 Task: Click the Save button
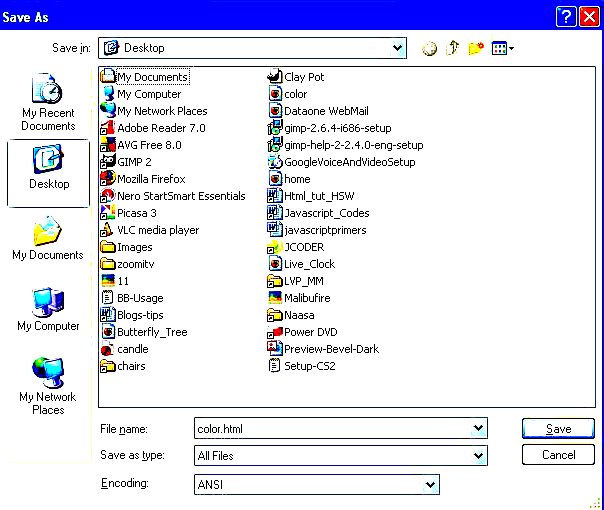[558, 428]
